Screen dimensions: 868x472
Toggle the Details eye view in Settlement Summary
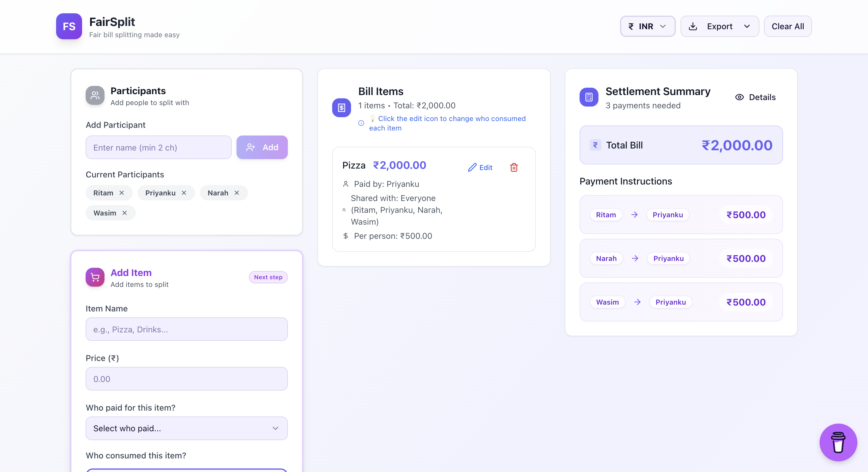[755, 97]
